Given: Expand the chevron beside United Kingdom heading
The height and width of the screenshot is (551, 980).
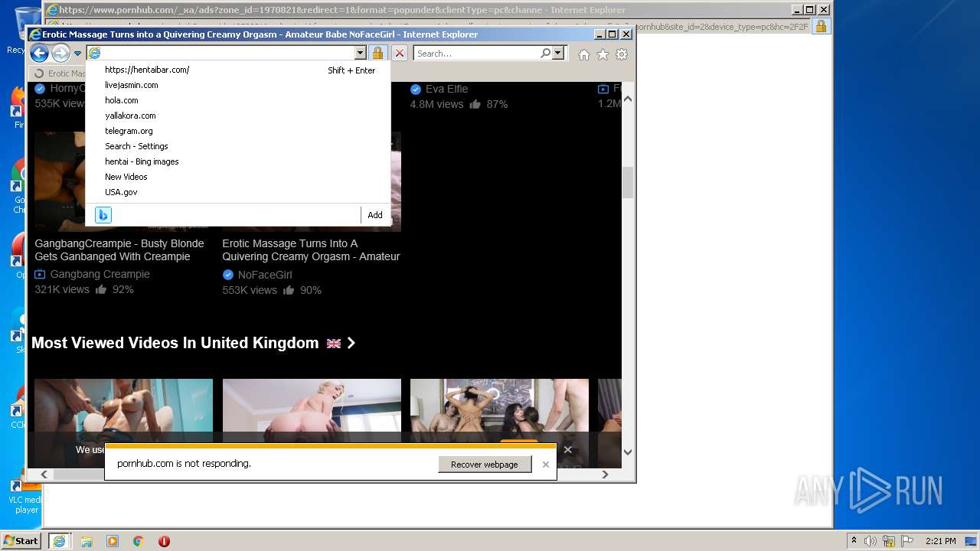Looking at the screenshot, I should click(351, 343).
